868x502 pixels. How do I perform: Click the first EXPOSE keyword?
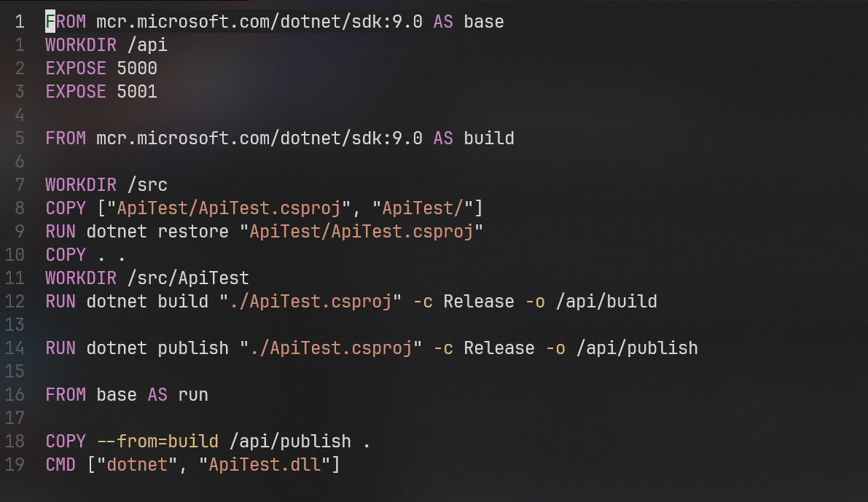point(76,68)
